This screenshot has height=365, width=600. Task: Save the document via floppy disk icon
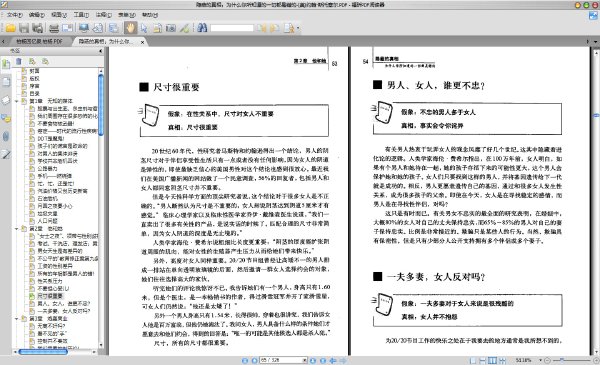(x=24, y=28)
